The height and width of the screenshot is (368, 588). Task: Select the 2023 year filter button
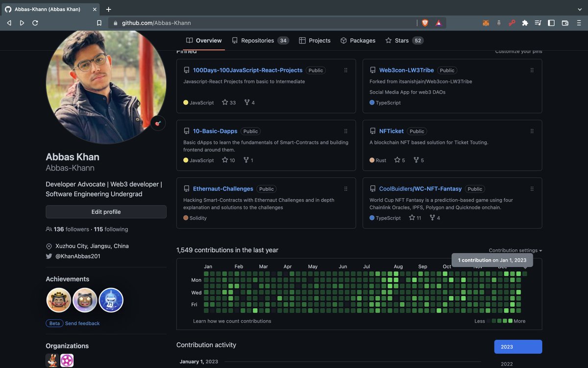point(518,347)
